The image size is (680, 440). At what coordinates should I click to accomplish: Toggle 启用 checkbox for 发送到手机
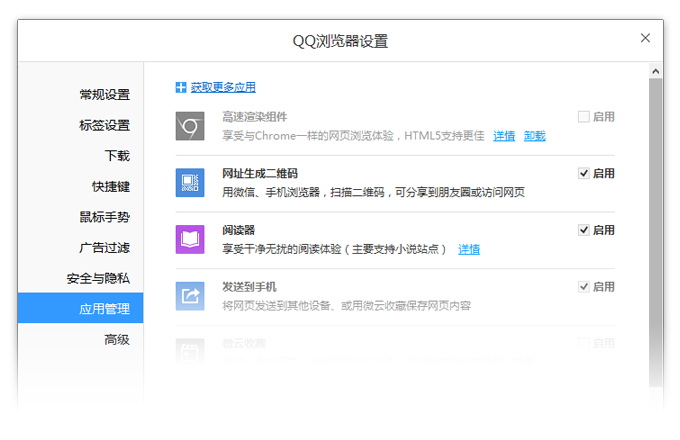[584, 287]
